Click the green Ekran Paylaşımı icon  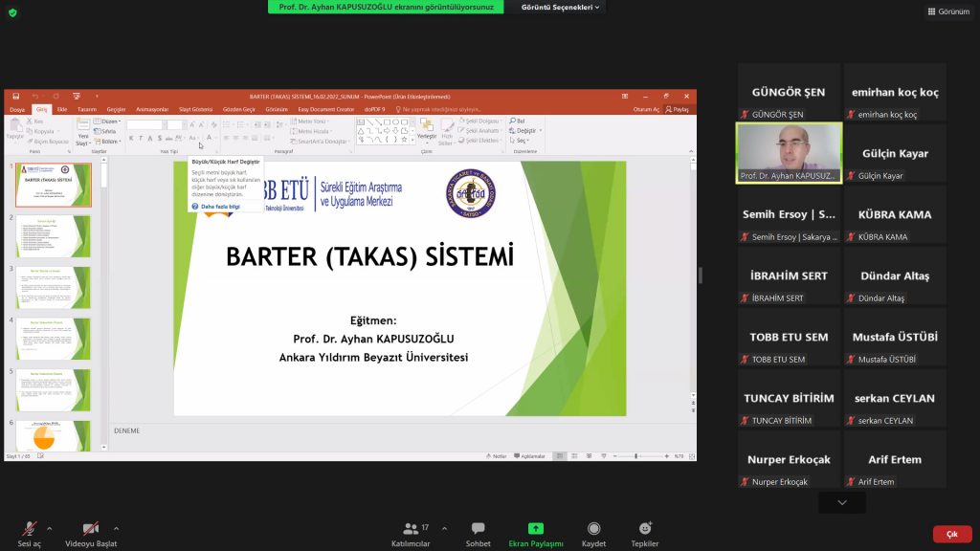pyautogui.click(x=536, y=529)
